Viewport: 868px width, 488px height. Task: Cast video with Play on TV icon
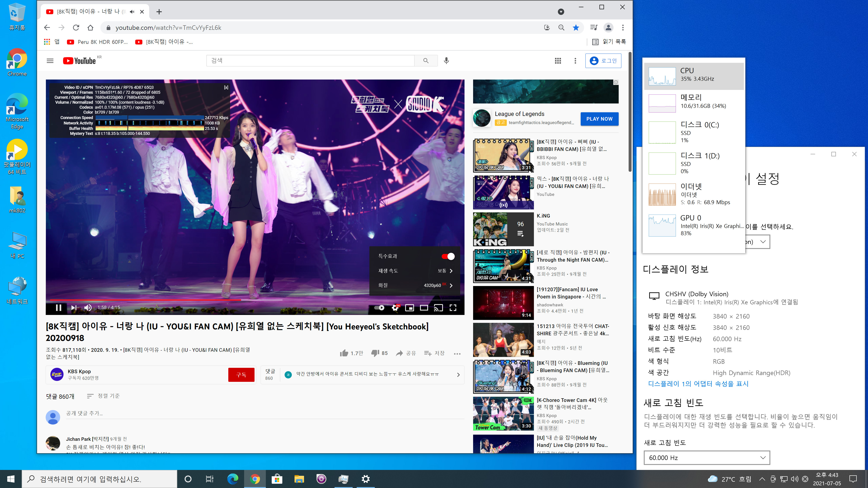tap(438, 307)
